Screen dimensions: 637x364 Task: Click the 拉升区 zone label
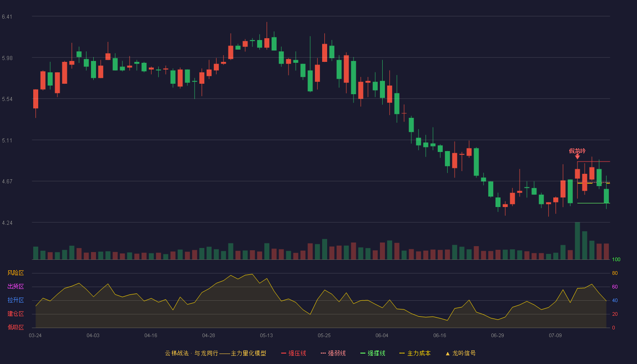point(15,300)
